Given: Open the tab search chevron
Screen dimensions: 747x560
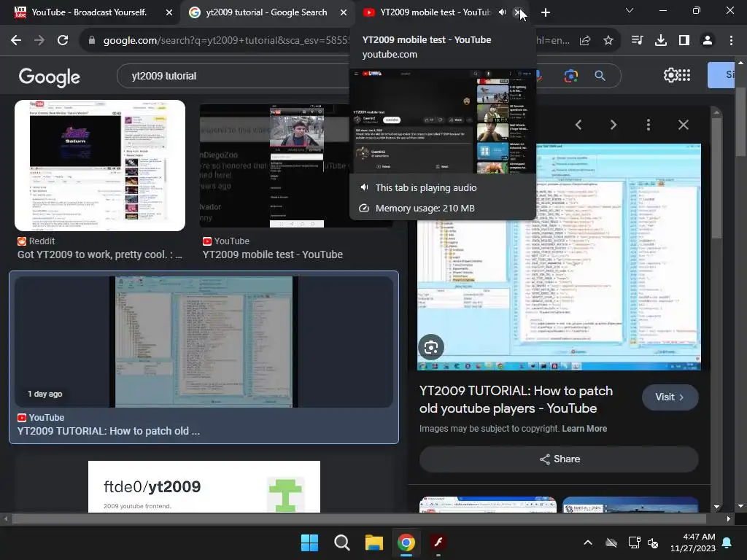Looking at the screenshot, I should pos(630,10).
